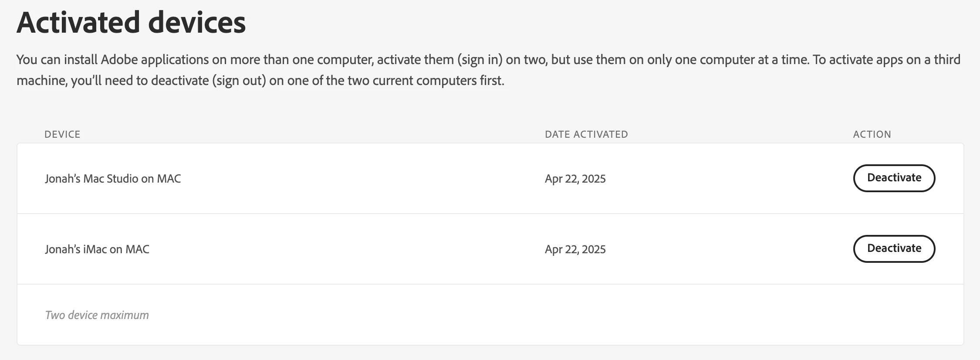Click the DATE ACTIVATED column header
The image size is (980, 360).
586,134
